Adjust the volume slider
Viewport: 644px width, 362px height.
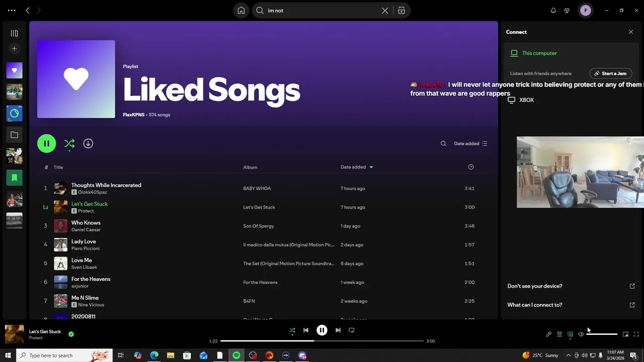(x=602, y=334)
